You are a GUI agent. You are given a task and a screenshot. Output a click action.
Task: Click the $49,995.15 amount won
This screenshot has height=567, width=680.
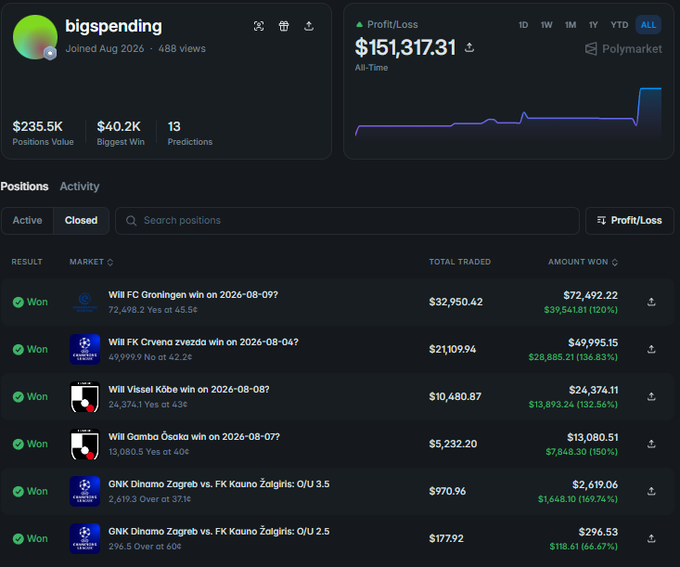pos(593,343)
